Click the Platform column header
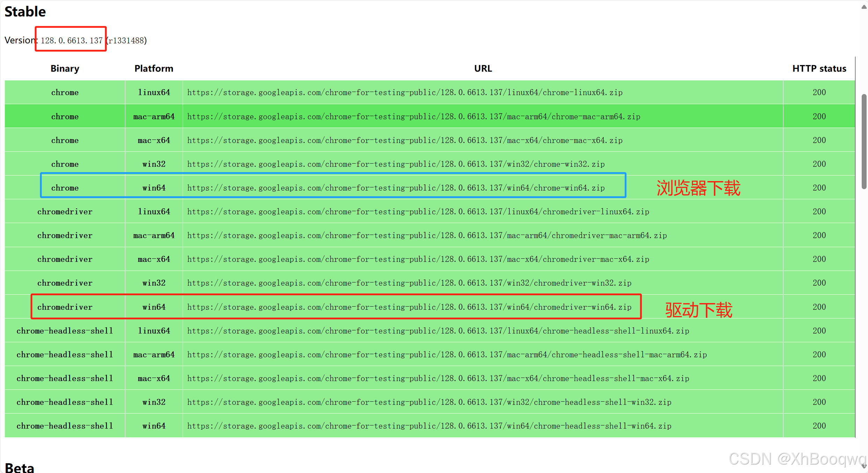The image size is (868, 473). click(154, 69)
